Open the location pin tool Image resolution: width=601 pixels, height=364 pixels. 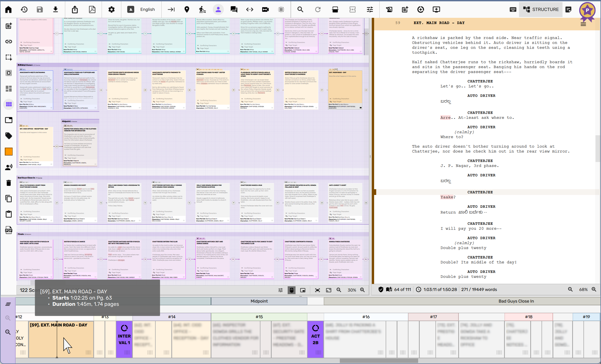coord(187,10)
